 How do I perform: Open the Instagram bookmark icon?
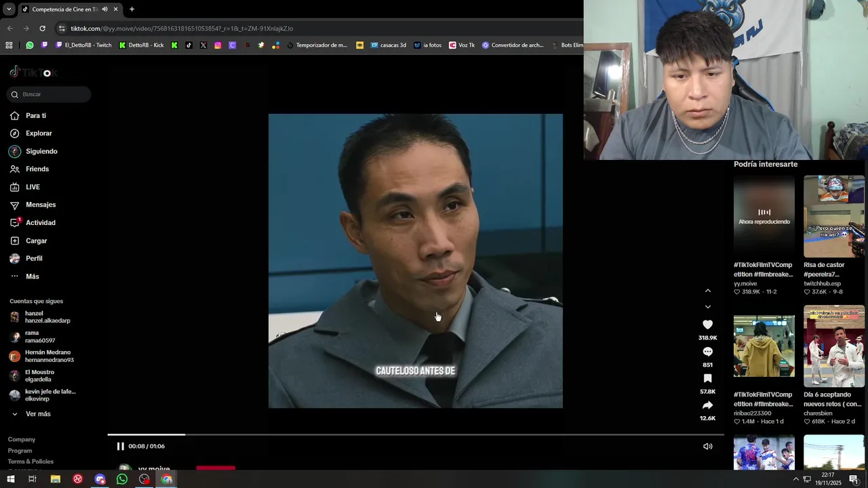coord(218,45)
